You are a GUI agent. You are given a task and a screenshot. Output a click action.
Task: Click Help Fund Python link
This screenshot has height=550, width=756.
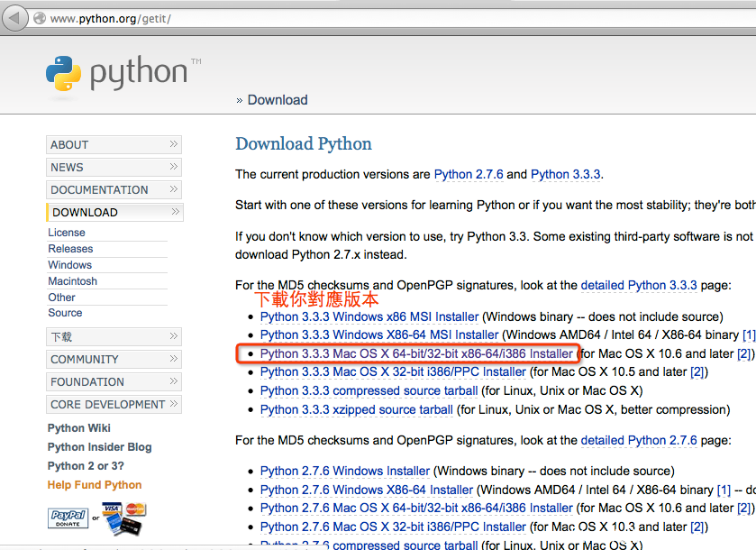[x=95, y=485]
